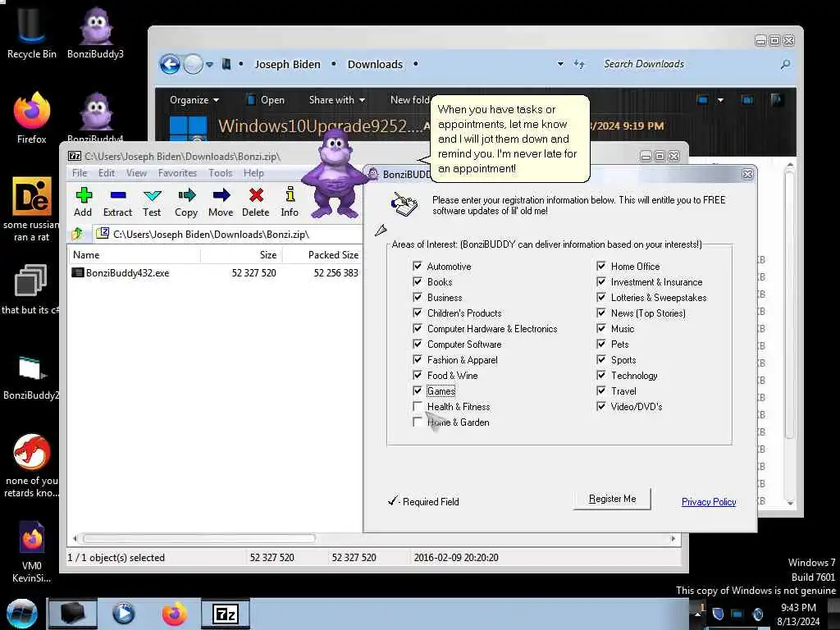Click the Downloads breadcrumb in address bar
This screenshot has width=840, height=630.
tap(375, 64)
